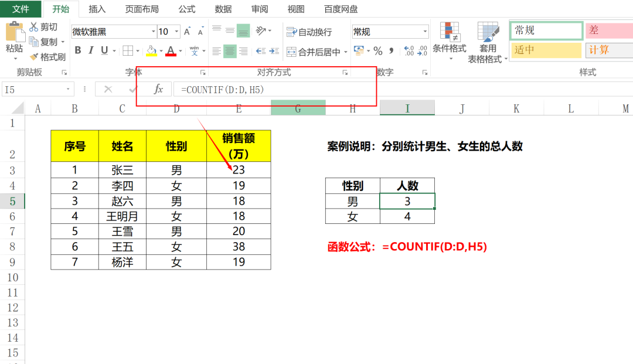The width and height of the screenshot is (633, 364).
Task: Click the accounting number format icon
Action: coord(359,50)
